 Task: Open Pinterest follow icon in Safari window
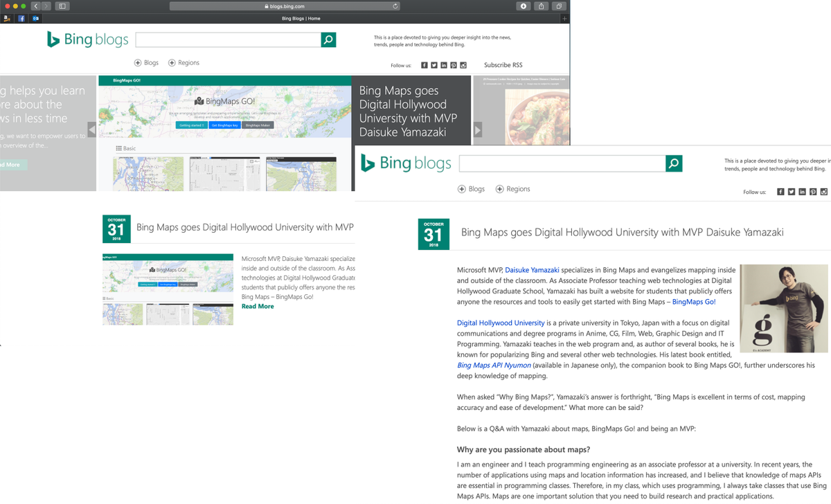(454, 65)
